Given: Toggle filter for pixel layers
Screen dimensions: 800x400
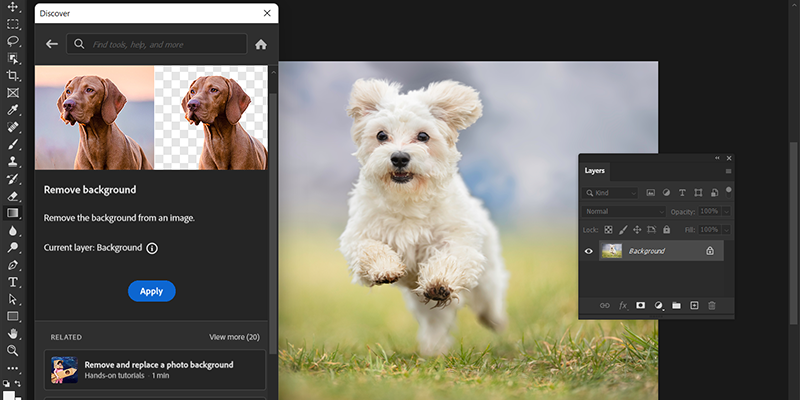Looking at the screenshot, I should [x=651, y=193].
